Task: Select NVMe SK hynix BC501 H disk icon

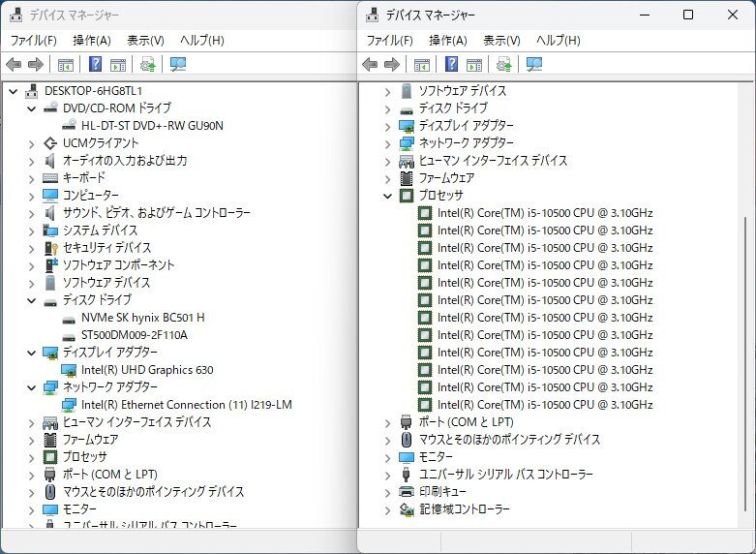Action: click(x=69, y=319)
